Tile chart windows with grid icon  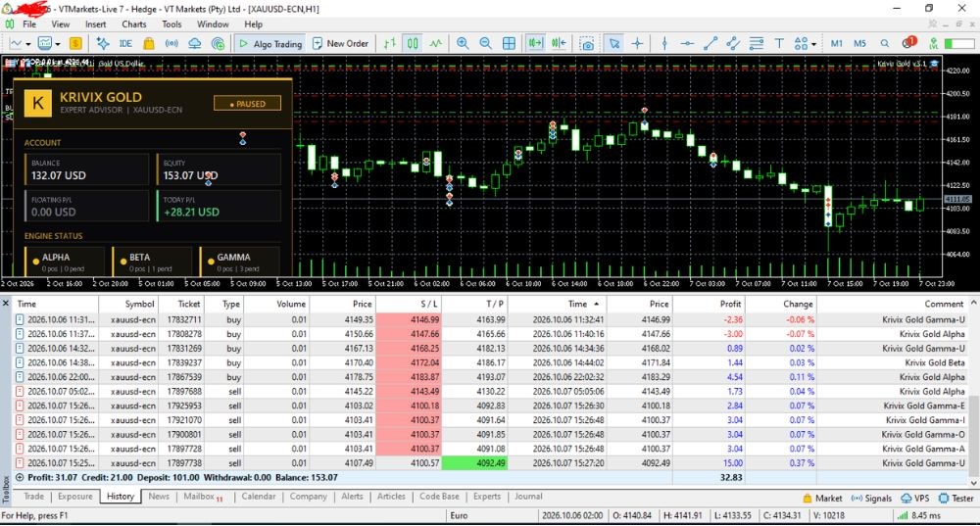tap(509, 44)
